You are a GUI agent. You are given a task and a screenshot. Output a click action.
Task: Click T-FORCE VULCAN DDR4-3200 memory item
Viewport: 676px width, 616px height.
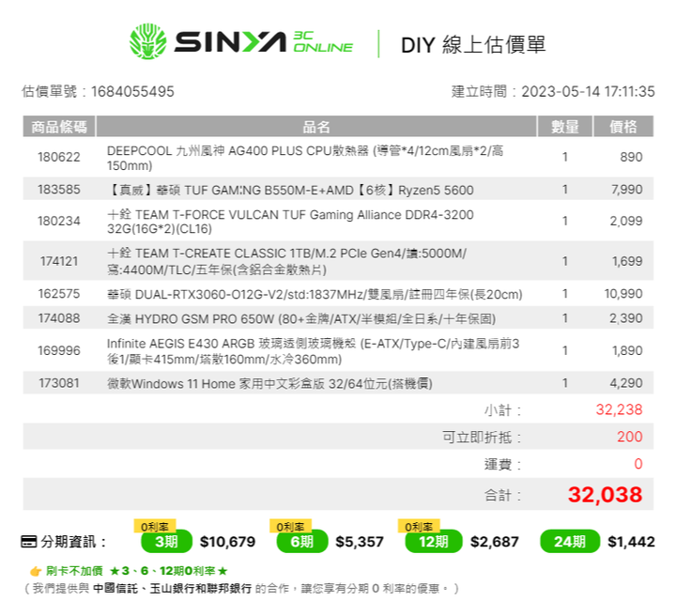[x=290, y=222]
